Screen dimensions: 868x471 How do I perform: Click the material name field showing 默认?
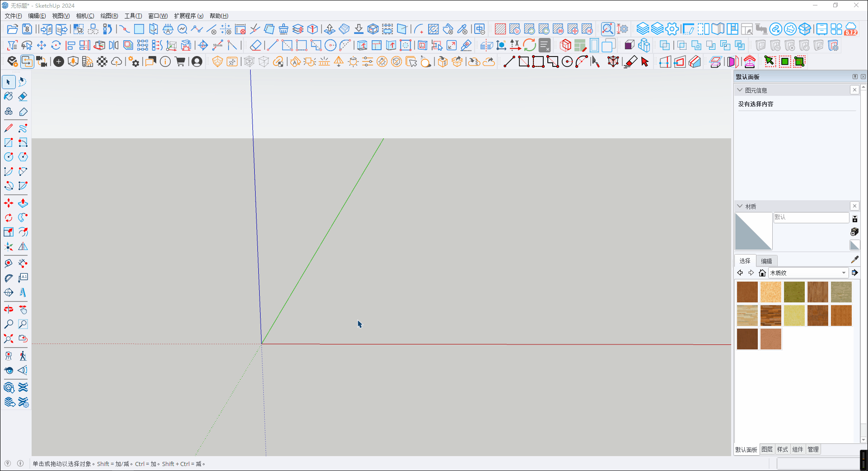[812, 217]
